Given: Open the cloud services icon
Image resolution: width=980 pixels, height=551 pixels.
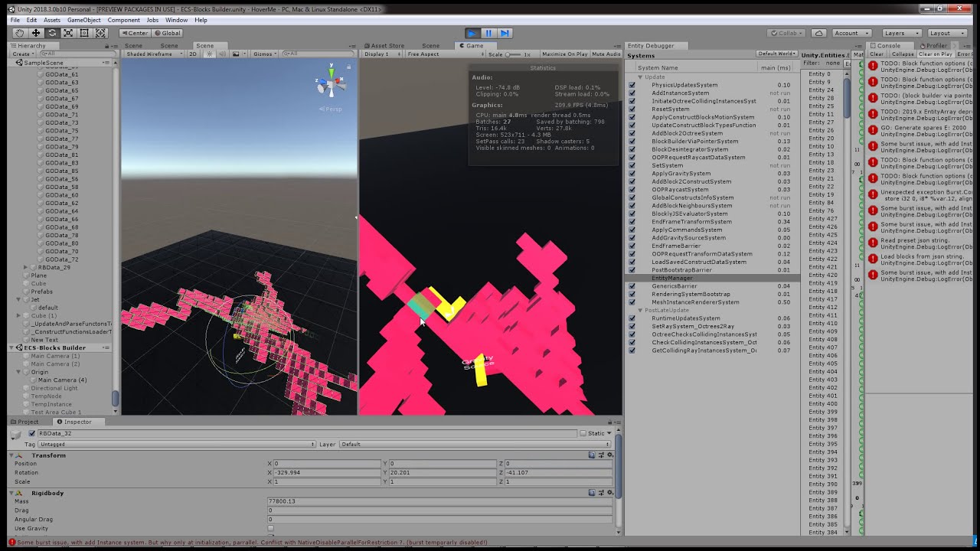Looking at the screenshot, I should (x=818, y=33).
